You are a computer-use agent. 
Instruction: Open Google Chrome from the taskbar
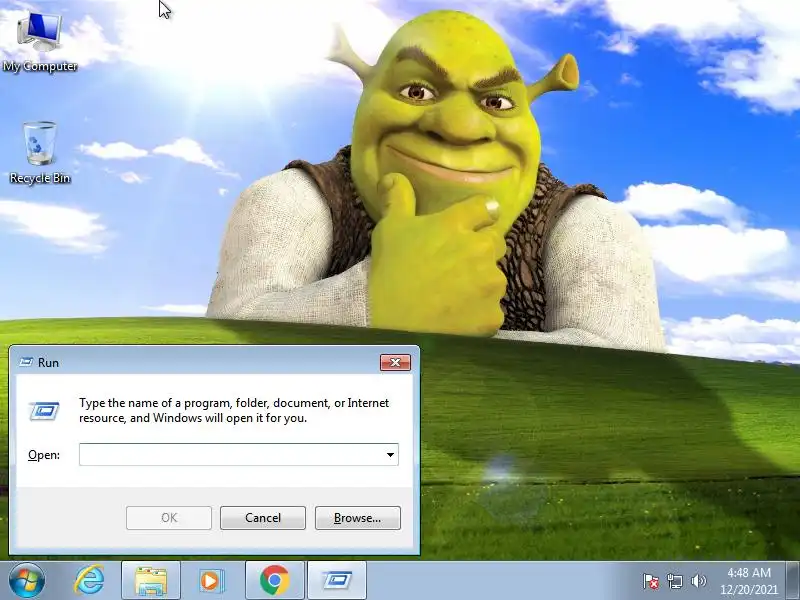coord(274,581)
